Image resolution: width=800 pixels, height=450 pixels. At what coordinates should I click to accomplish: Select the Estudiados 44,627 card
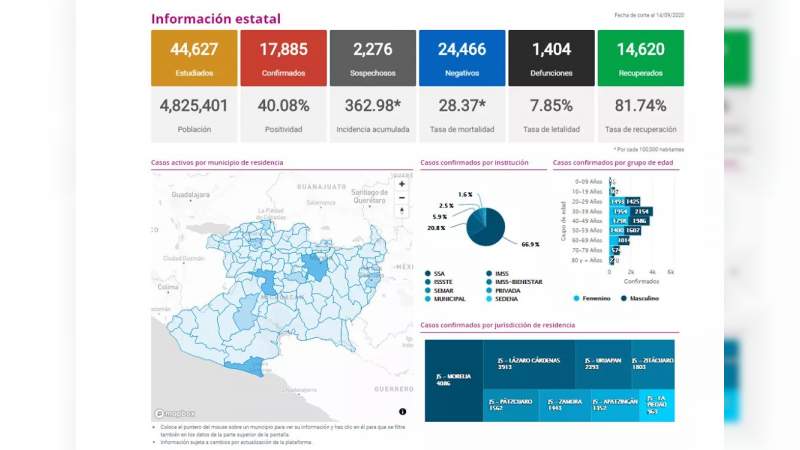tap(194, 58)
